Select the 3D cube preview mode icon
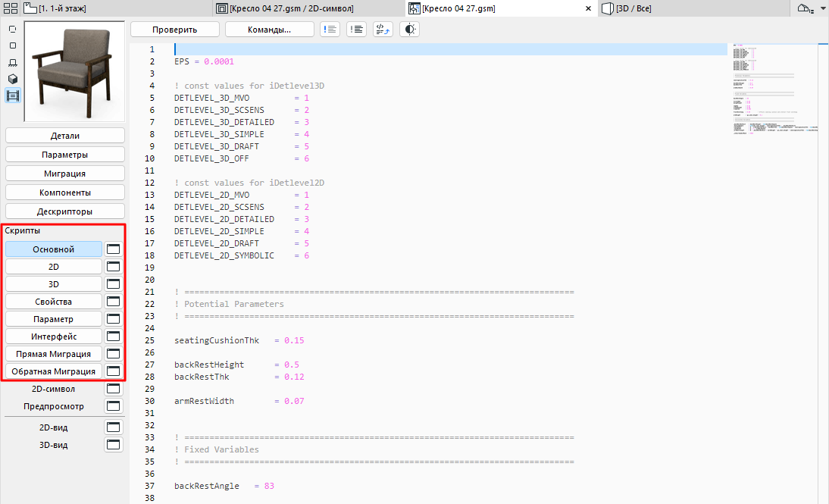 [11, 80]
